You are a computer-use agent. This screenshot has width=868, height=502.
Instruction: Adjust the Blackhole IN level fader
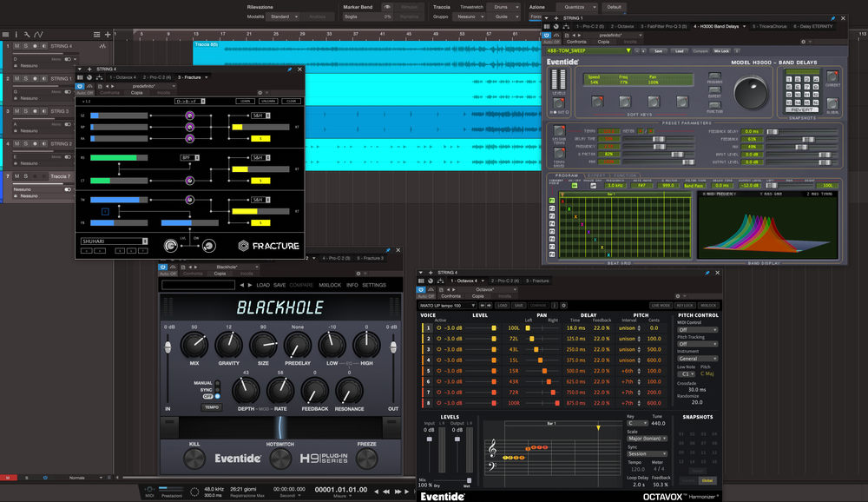pyautogui.click(x=168, y=347)
